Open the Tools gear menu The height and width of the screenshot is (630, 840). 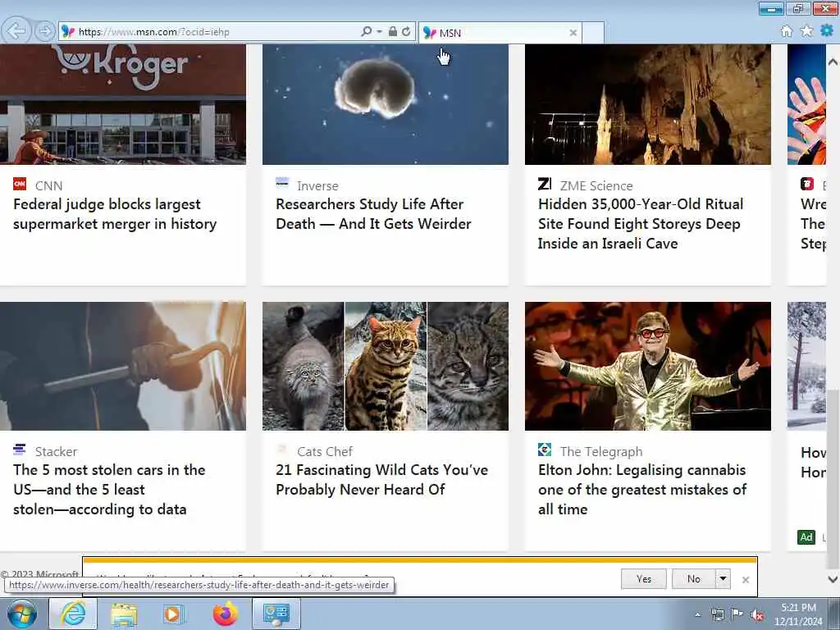(x=827, y=30)
